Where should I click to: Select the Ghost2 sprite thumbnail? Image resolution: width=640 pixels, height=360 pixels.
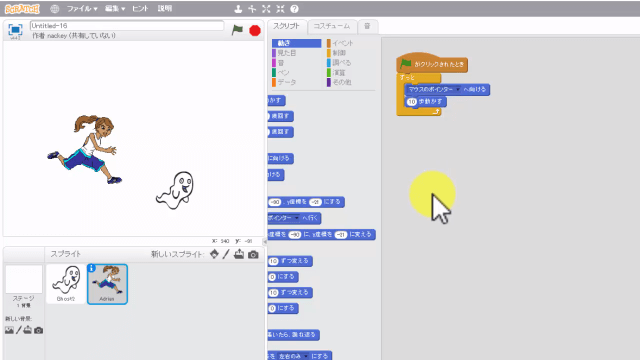pyautogui.click(x=66, y=283)
